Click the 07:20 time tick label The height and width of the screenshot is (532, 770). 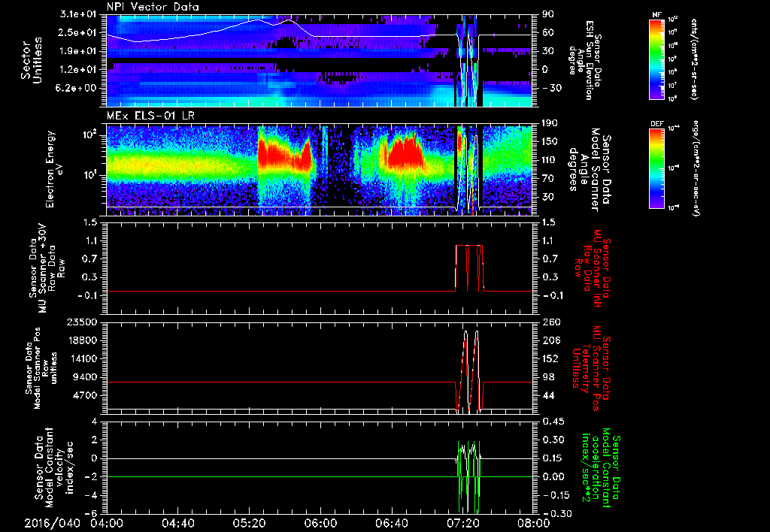click(462, 521)
